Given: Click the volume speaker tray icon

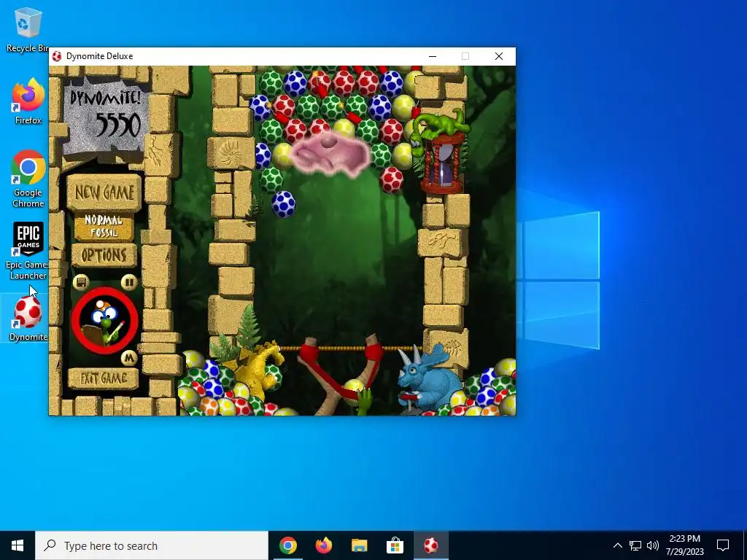Looking at the screenshot, I should pyautogui.click(x=653, y=545).
